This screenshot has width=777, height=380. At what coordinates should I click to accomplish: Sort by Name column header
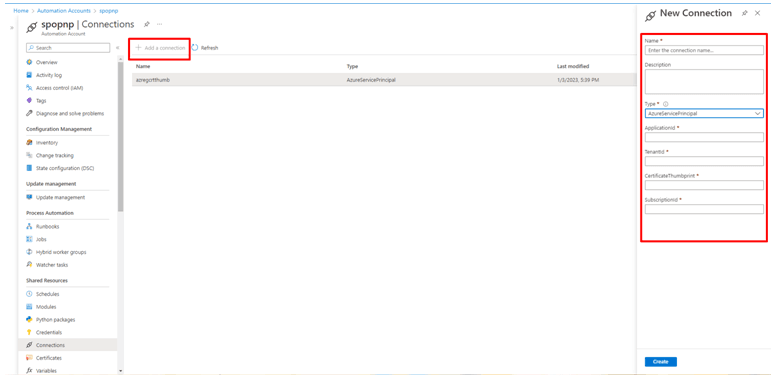(143, 66)
